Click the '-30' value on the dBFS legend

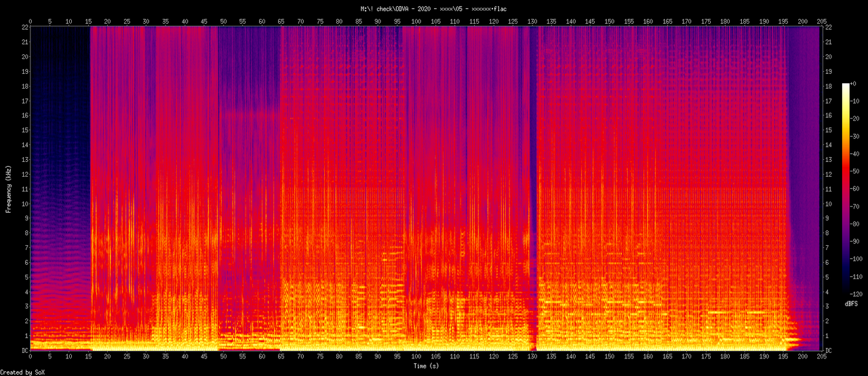[x=856, y=136]
